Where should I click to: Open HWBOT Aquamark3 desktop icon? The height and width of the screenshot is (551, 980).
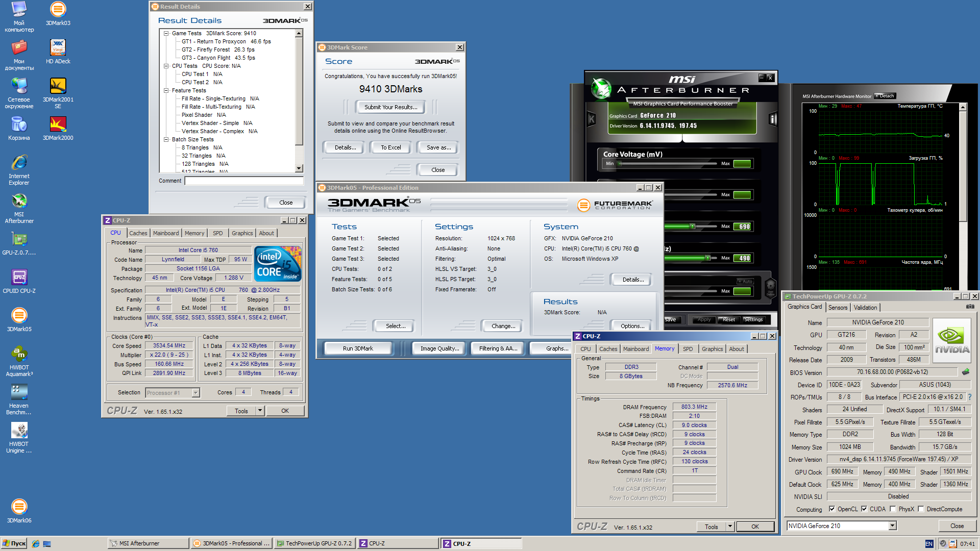pos(19,362)
